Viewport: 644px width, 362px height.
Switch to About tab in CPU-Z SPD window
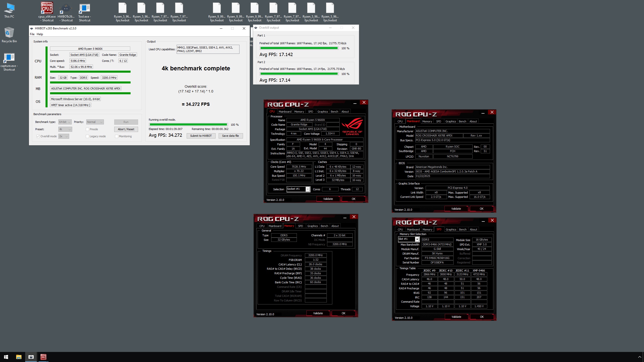(473, 230)
